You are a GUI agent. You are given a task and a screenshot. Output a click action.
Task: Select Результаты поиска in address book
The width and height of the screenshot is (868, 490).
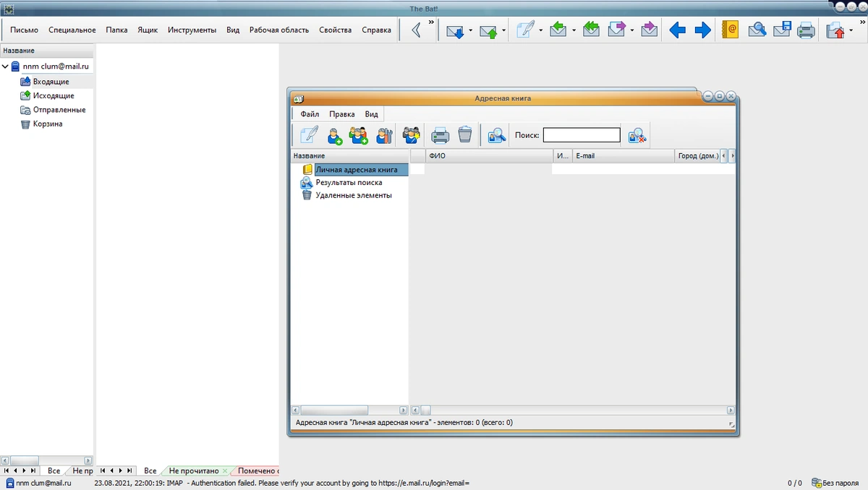point(349,182)
